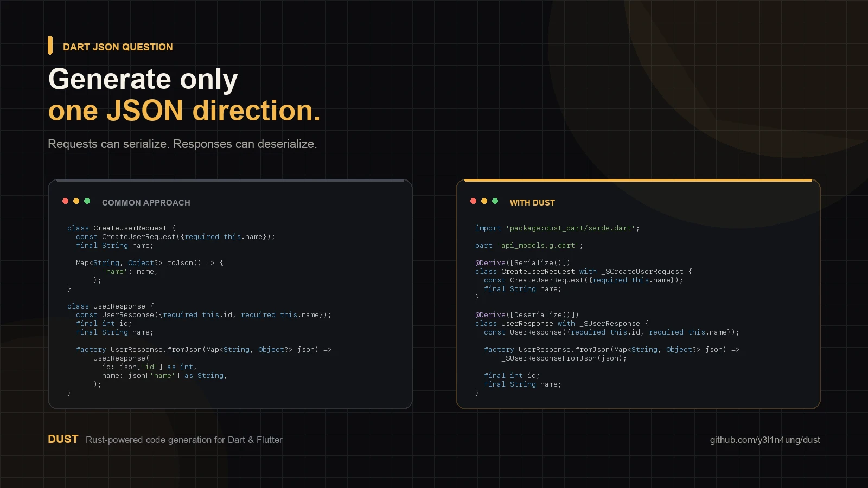This screenshot has height=488, width=868.
Task: Open the github.com/y3l1n4ung/dust link
Action: (x=765, y=440)
